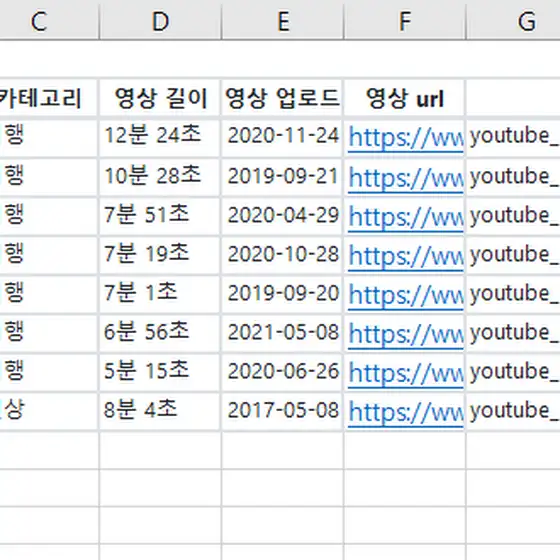Open the https link dated 2019-09-21
The image size is (560, 560).
(405, 178)
